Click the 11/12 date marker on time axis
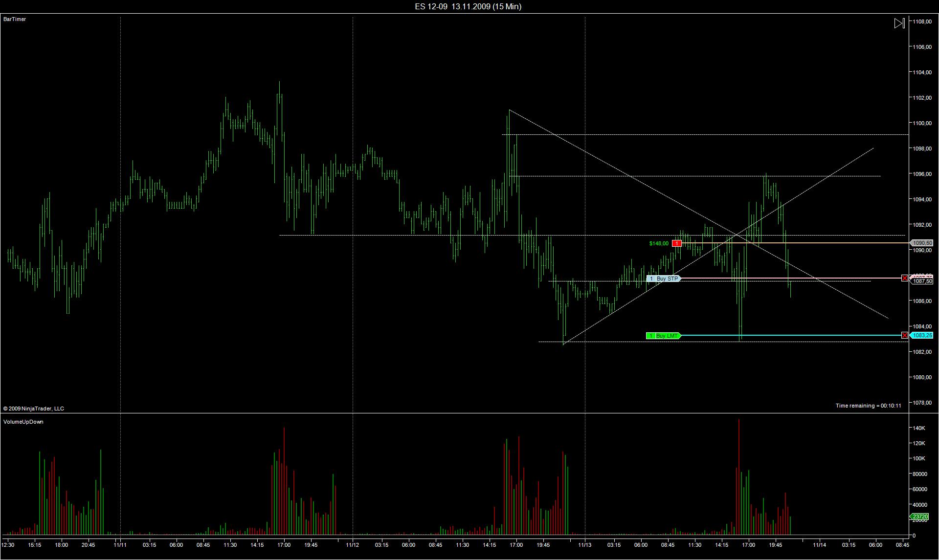Image resolution: width=939 pixels, height=560 pixels. (x=353, y=545)
